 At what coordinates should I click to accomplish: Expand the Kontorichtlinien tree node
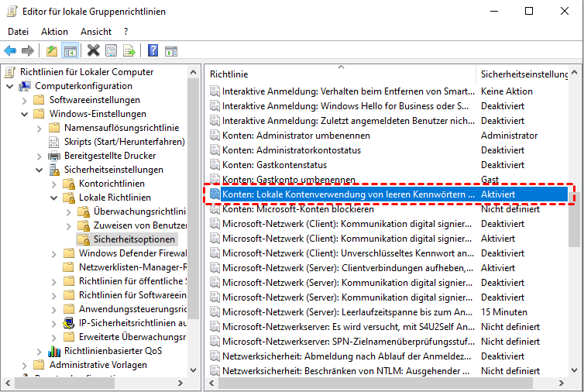click(53, 184)
